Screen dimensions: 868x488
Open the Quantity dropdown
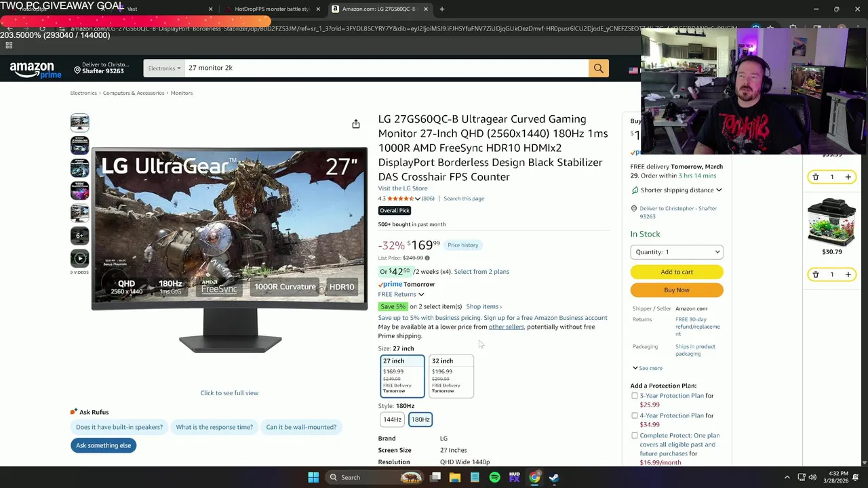[x=677, y=252]
